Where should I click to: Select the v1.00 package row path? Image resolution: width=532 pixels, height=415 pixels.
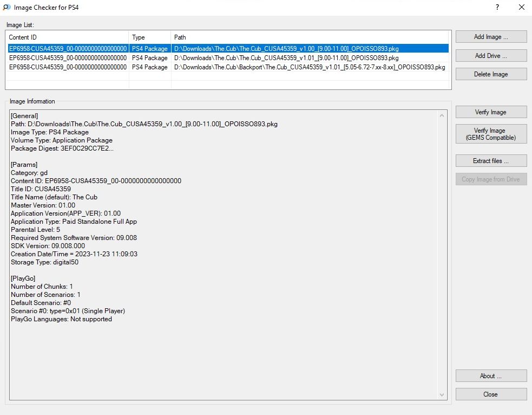(x=286, y=49)
